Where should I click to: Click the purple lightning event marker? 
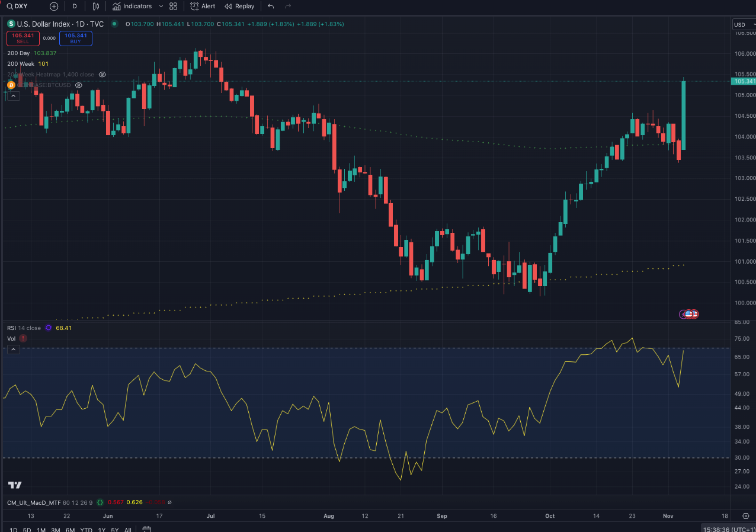coord(683,313)
